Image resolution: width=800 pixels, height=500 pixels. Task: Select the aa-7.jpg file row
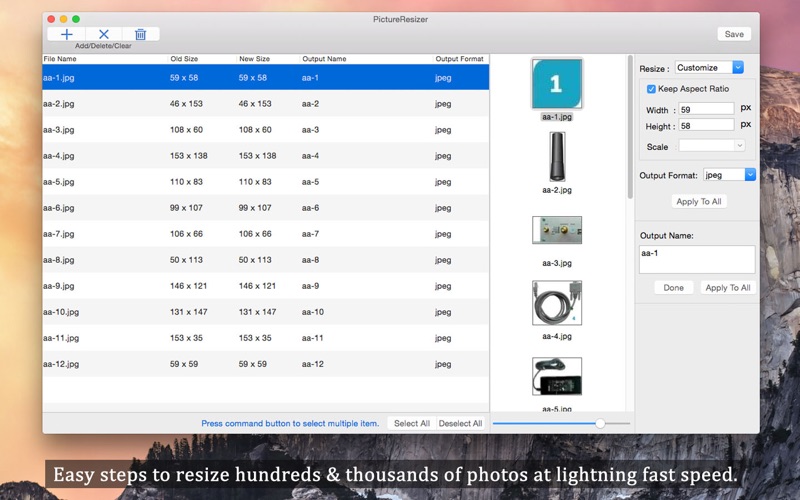pos(266,234)
